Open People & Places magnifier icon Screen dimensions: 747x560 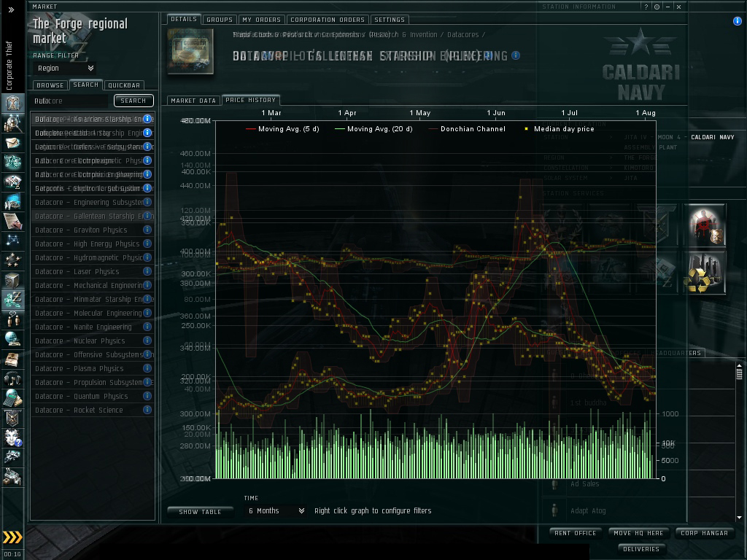point(12,122)
